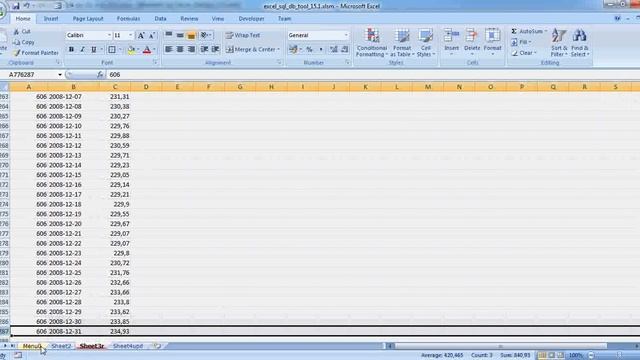The height and width of the screenshot is (360, 640).
Task: Click the Cut button in Clipboard
Action: pos(22,31)
